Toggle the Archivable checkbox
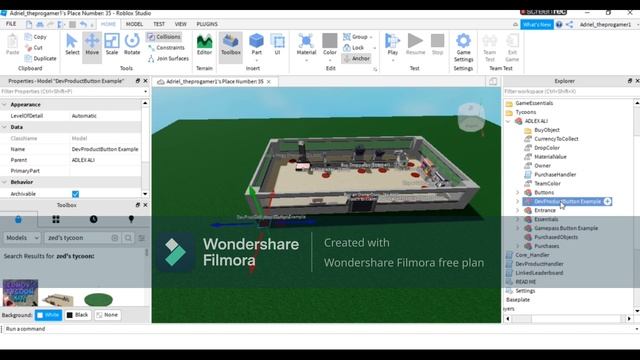The image size is (640, 360). [x=75, y=194]
